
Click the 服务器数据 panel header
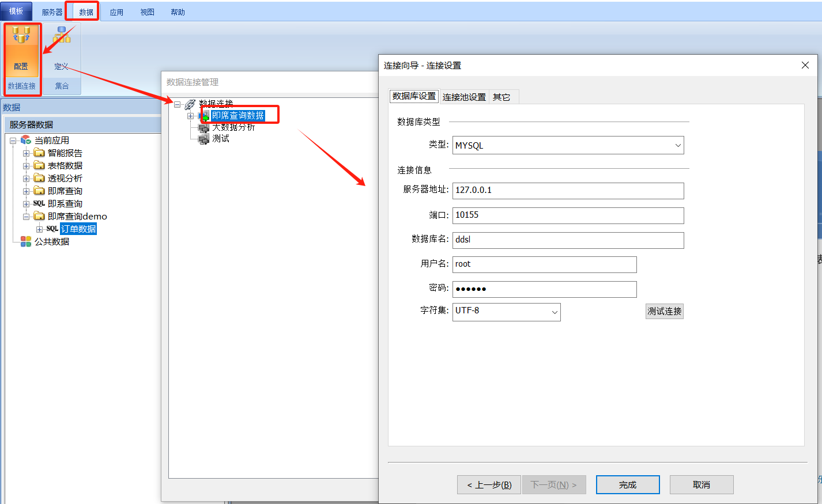click(82, 124)
